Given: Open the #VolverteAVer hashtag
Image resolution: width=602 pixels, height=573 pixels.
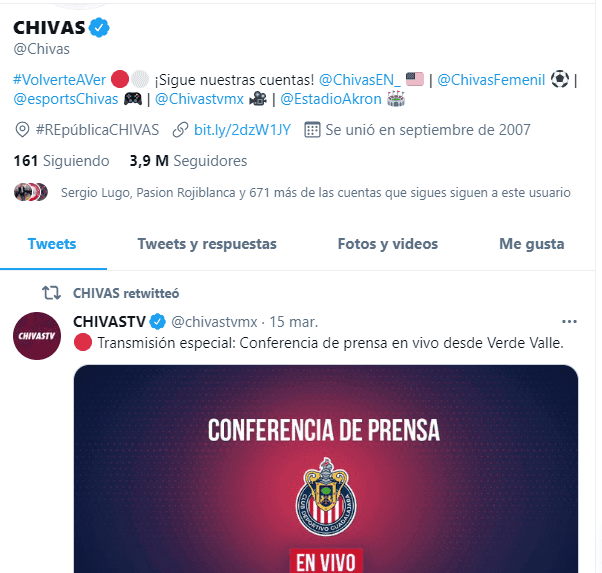Looking at the screenshot, I should coord(60,80).
